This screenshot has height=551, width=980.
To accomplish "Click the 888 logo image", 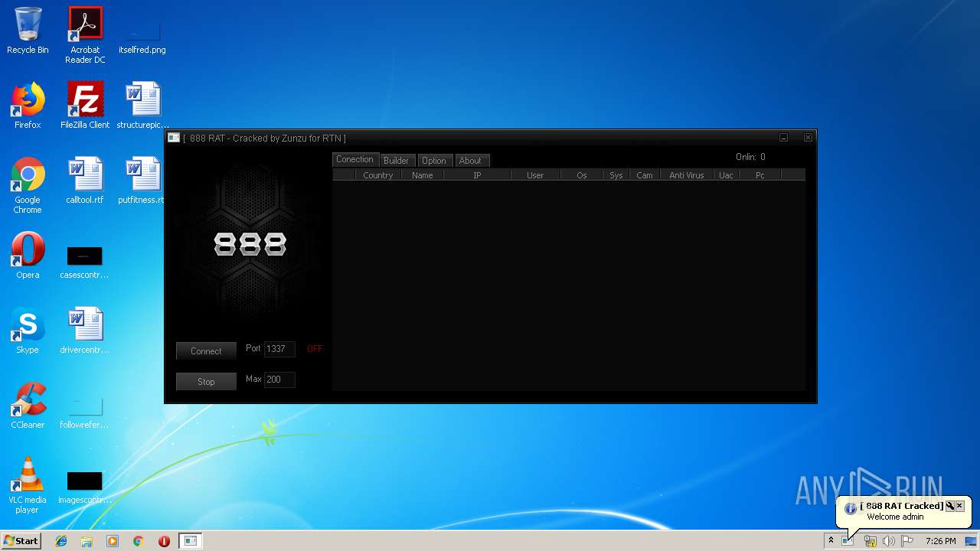I will [250, 245].
